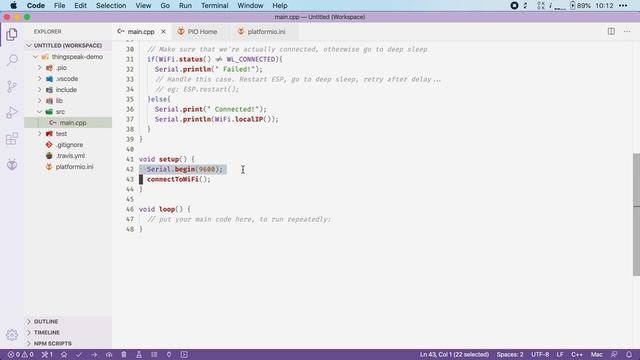640x360 pixels.
Task: Open Manage gear icon in activity bar
Action: click(x=12, y=335)
